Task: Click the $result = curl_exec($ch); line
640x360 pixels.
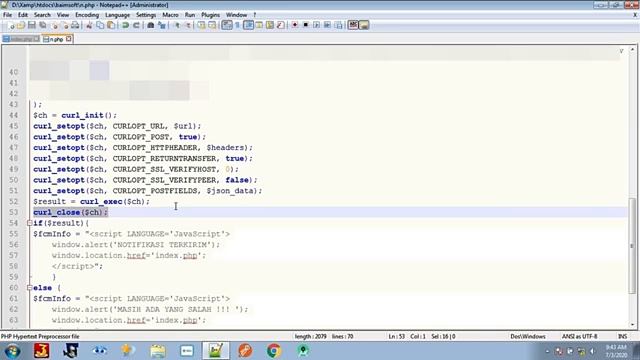Action: (91, 201)
